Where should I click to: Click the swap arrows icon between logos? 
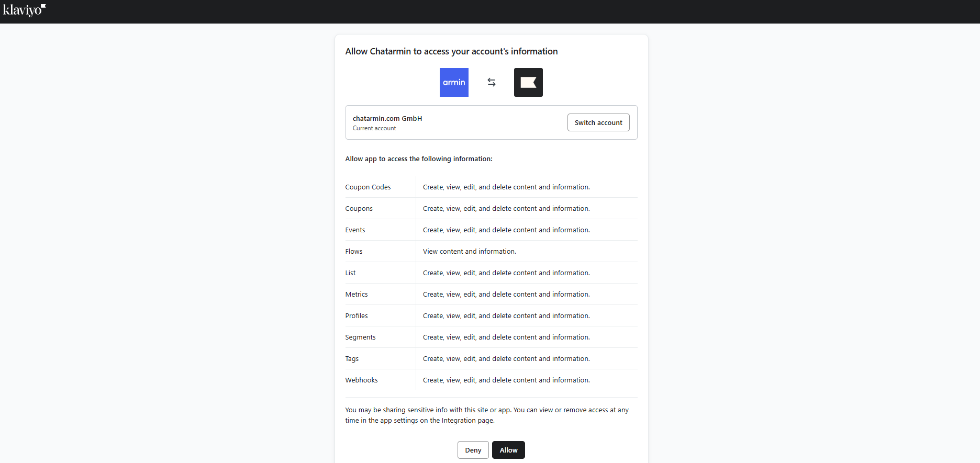(492, 82)
